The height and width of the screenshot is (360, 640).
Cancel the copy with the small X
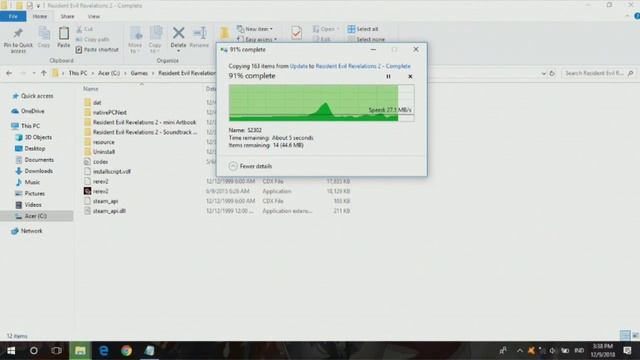click(x=410, y=76)
